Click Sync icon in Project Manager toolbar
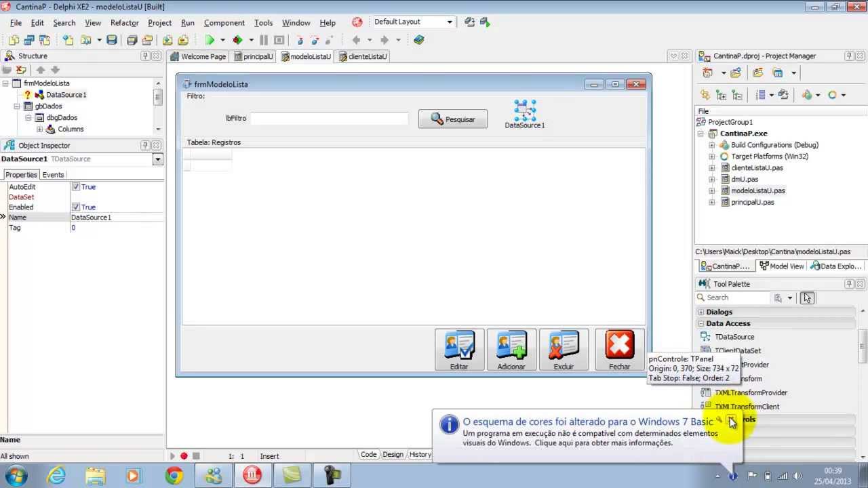Viewport: 868px width, 488px height. click(705, 95)
